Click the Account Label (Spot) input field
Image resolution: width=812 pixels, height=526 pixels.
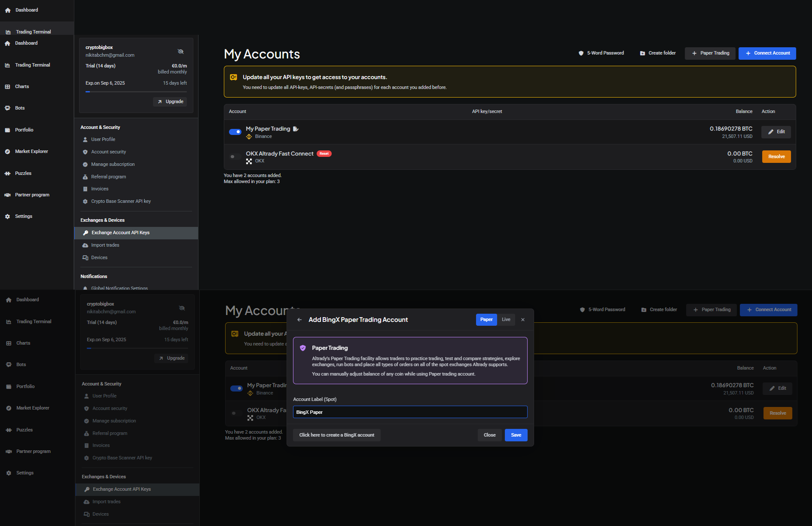(x=410, y=412)
